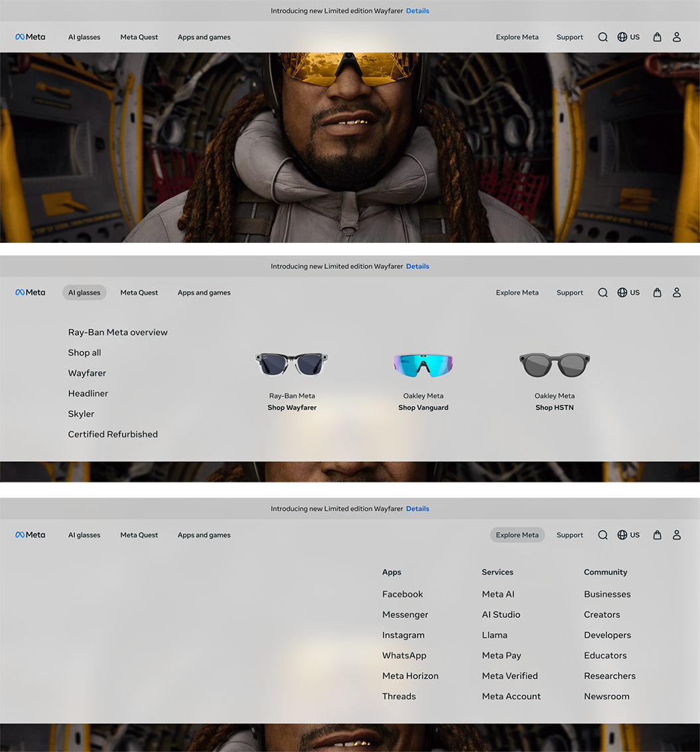Open Businesses under Community
Viewport: 700px width, 752px height.
click(x=607, y=594)
